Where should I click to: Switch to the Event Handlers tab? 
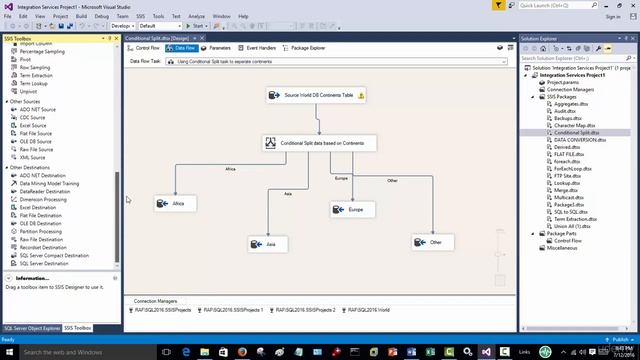(x=257, y=48)
